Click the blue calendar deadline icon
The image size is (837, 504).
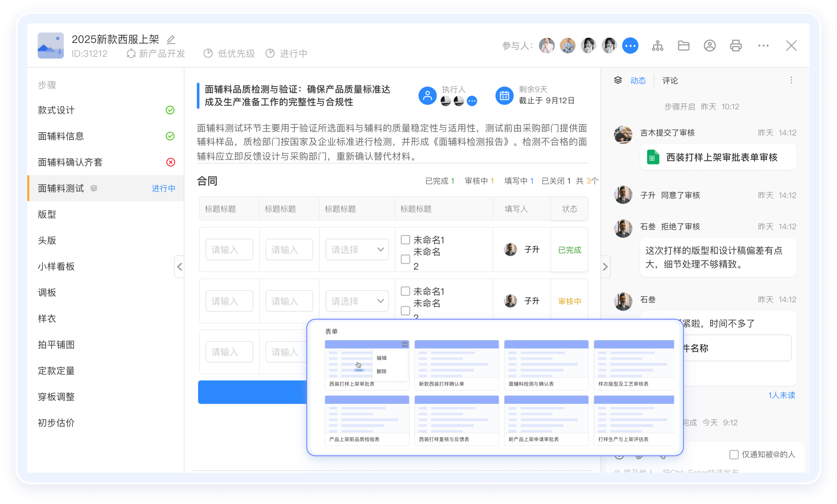coord(504,96)
